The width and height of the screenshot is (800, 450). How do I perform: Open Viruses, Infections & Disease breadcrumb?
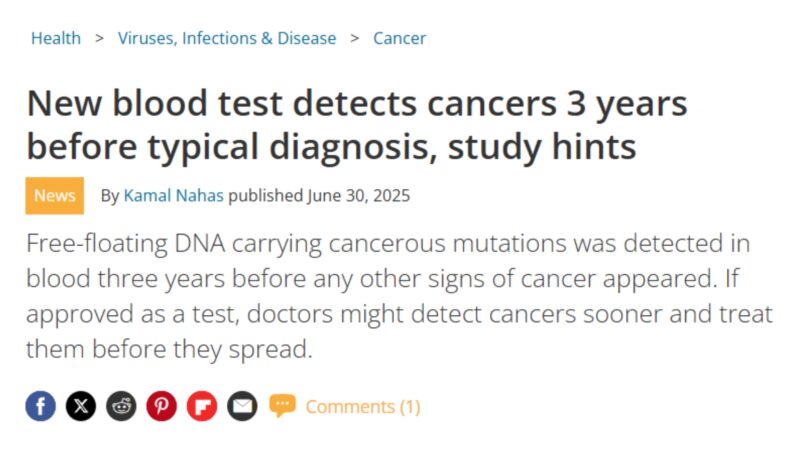[x=227, y=38]
